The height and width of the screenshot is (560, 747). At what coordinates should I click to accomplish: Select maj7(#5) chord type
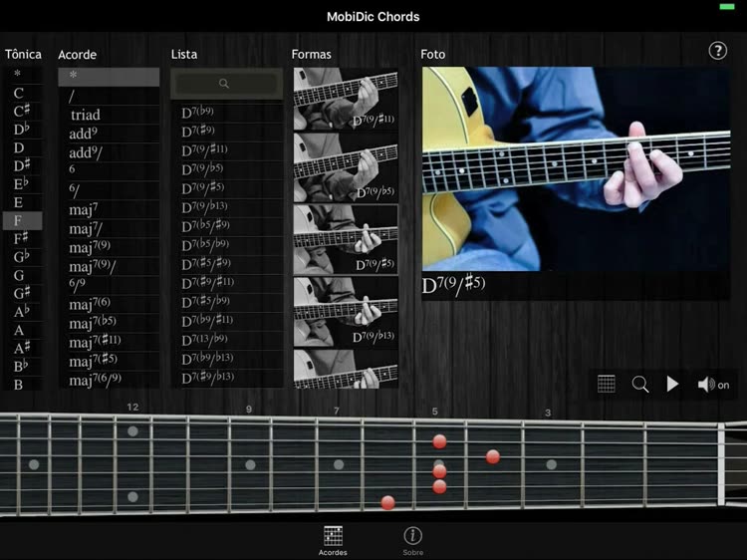[109, 361]
